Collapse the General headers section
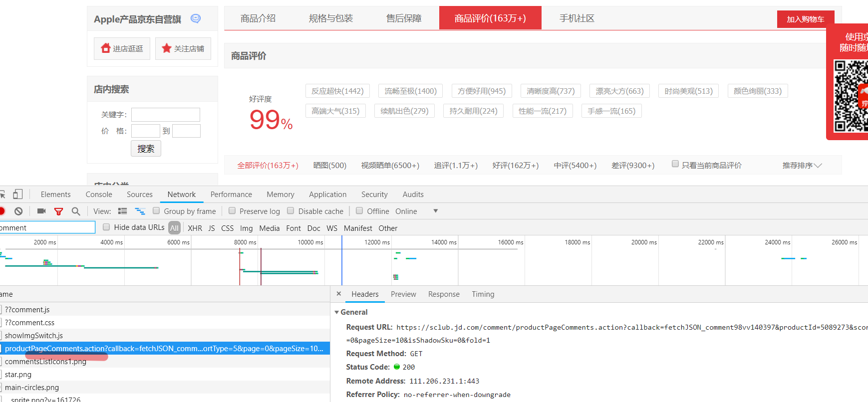Viewport: 868px width, 402px height. pyautogui.click(x=337, y=312)
